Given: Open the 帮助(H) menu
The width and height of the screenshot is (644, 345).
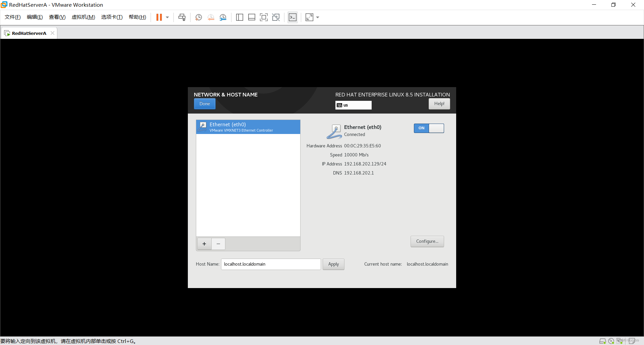Looking at the screenshot, I should 138,17.
